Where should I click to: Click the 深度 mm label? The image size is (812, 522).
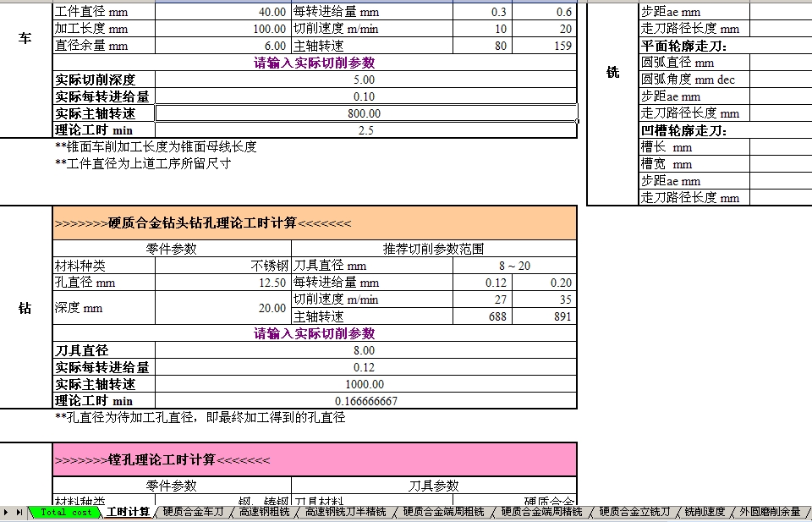pyautogui.click(x=103, y=308)
